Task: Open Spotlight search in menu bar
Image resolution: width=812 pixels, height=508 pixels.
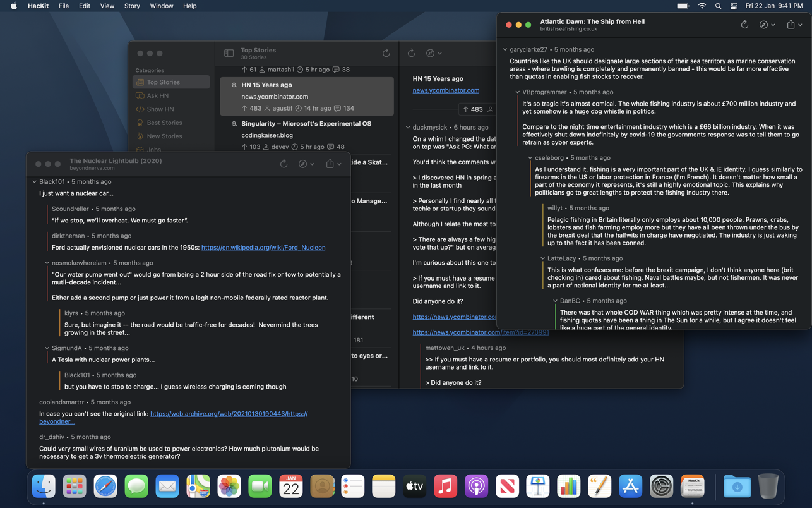Action: [718, 6]
